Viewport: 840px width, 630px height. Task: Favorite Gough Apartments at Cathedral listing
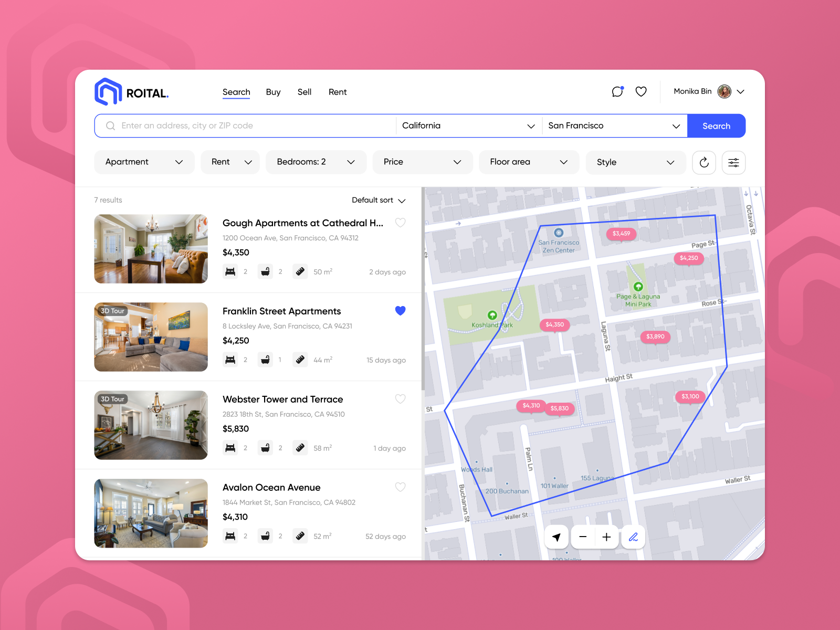click(x=400, y=223)
